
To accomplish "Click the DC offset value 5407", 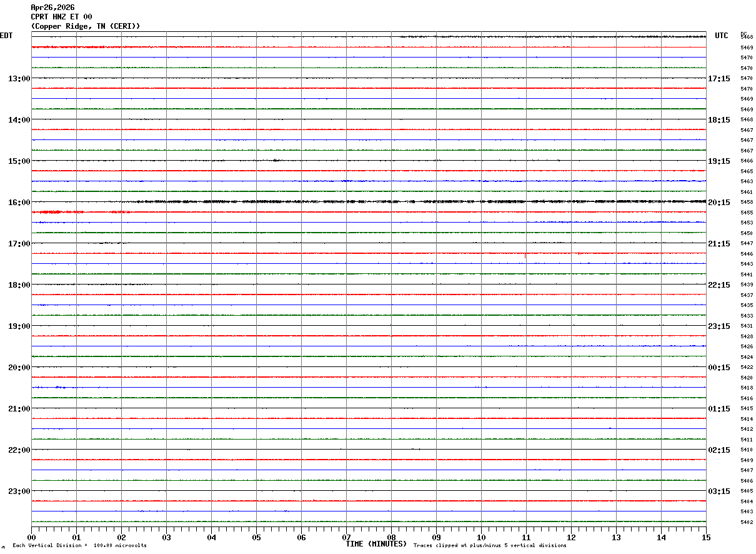I will [747, 470].
